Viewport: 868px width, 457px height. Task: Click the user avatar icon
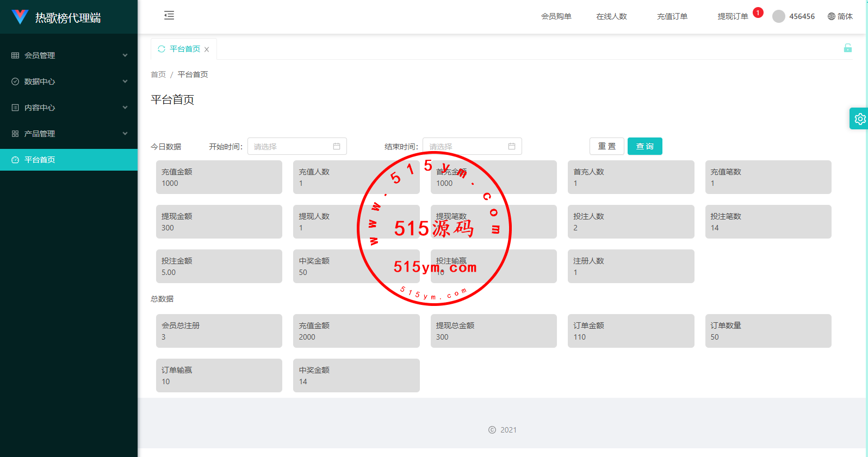coord(779,16)
